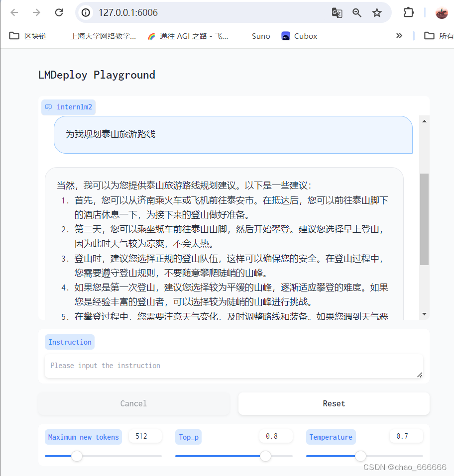The height and width of the screenshot is (476, 454).
Task: Open the user profile avatar
Action: coord(442,13)
